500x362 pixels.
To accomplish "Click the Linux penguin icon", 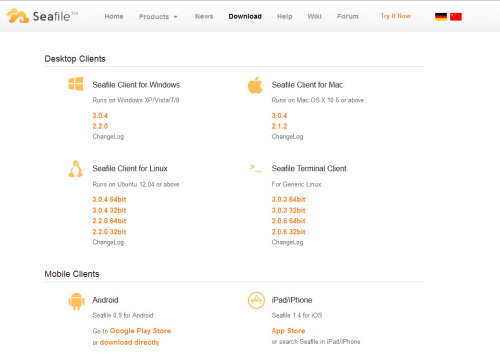I will pos(76,169).
